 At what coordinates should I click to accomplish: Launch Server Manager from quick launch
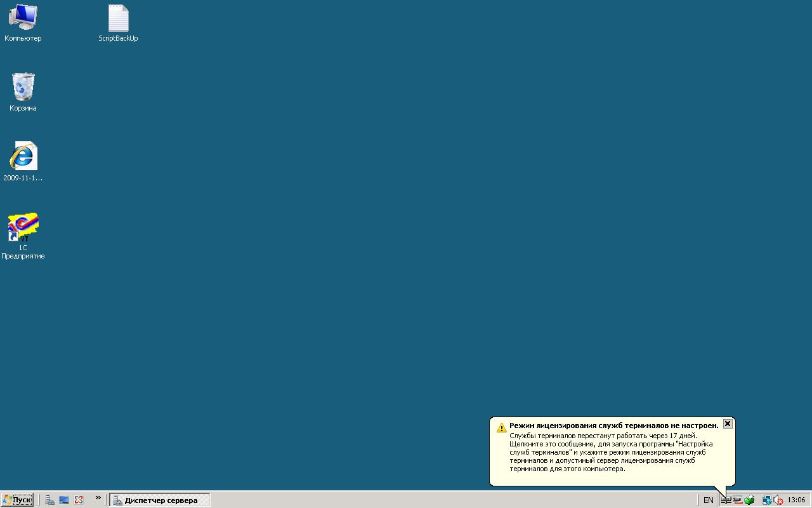pyautogui.click(x=49, y=500)
